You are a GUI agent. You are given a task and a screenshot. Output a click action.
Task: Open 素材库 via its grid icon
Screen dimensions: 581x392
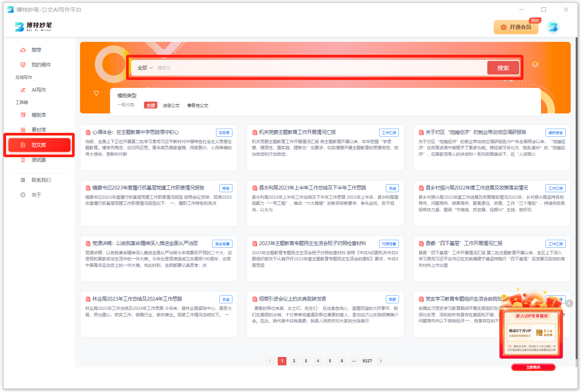tap(23, 130)
